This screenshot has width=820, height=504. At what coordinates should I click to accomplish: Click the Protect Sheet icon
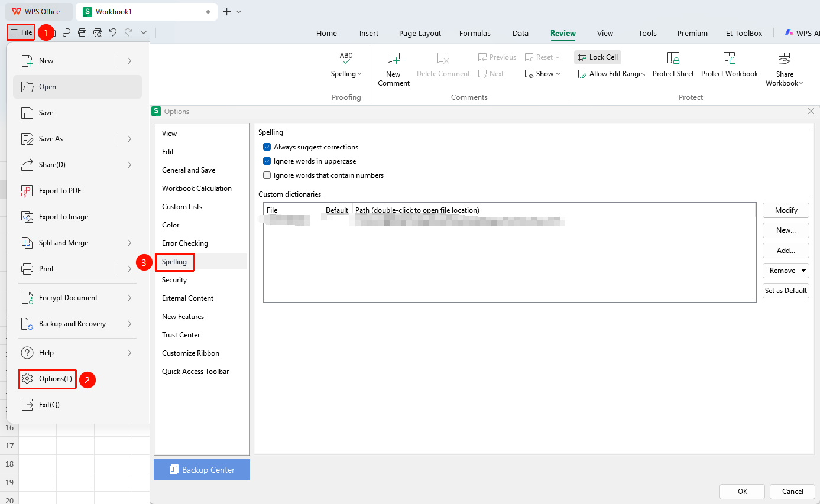(673, 58)
